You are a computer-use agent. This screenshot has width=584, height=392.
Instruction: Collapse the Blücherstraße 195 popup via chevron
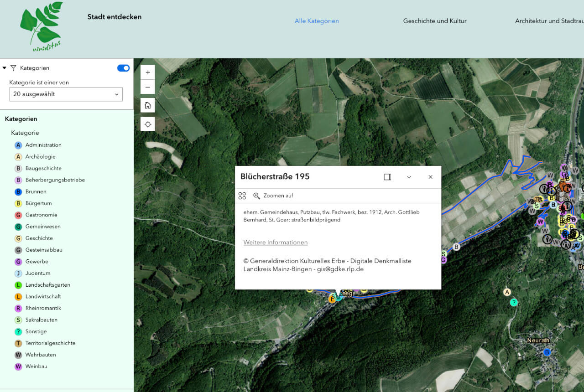[x=409, y=177]
